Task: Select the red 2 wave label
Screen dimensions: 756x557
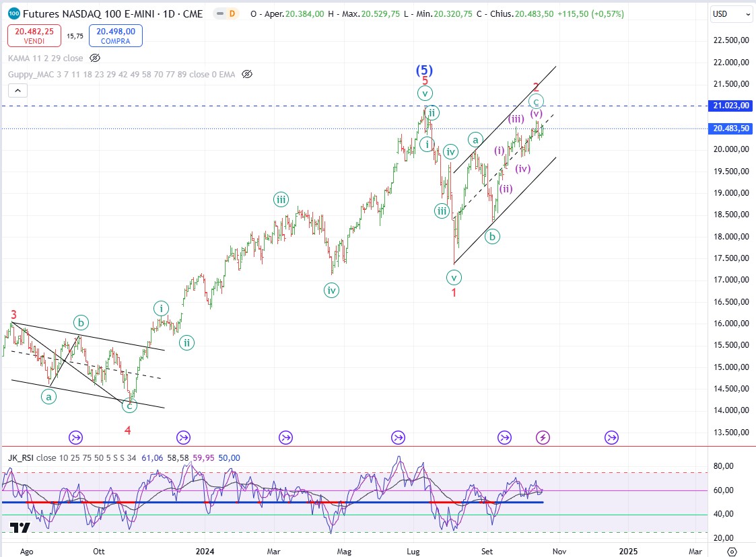Action: 536,87
